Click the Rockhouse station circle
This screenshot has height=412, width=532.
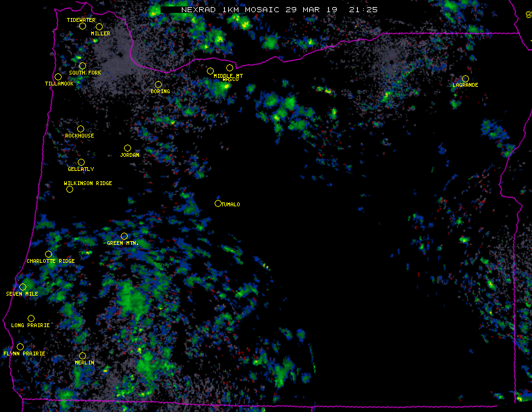click(x=80, y=129)
